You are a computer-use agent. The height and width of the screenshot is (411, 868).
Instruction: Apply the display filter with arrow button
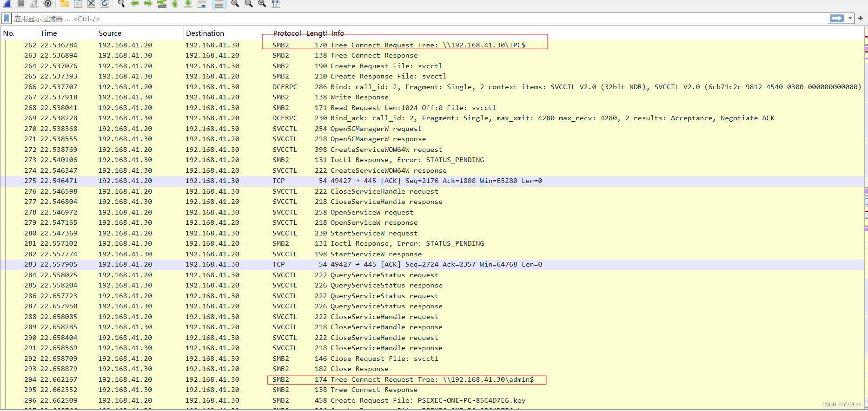[837, 19]
